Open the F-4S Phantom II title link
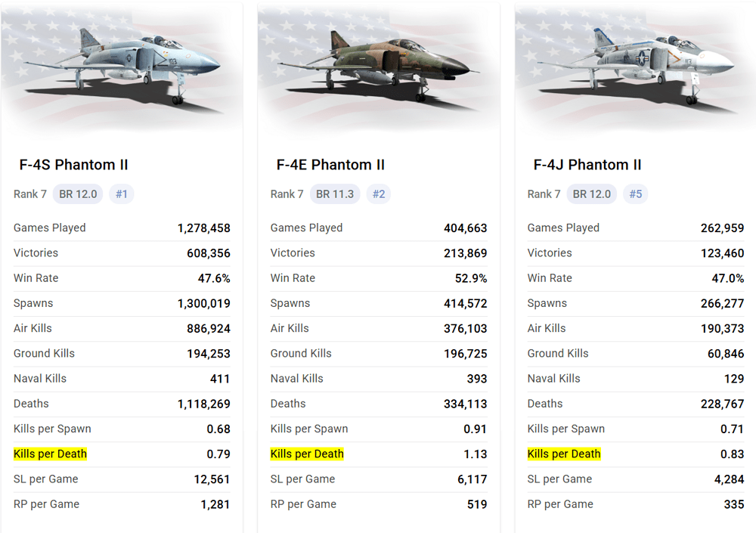This screenshot has height=533, width=756. point(73,165)
